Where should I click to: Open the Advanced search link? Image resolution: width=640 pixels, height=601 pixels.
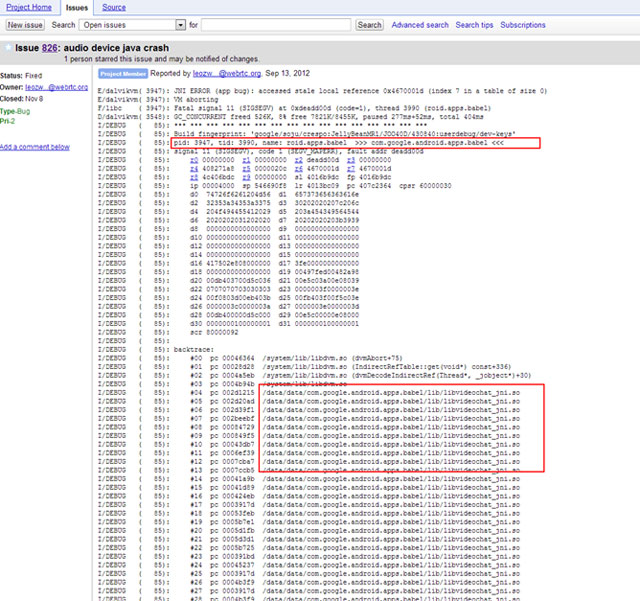(420, 25)
